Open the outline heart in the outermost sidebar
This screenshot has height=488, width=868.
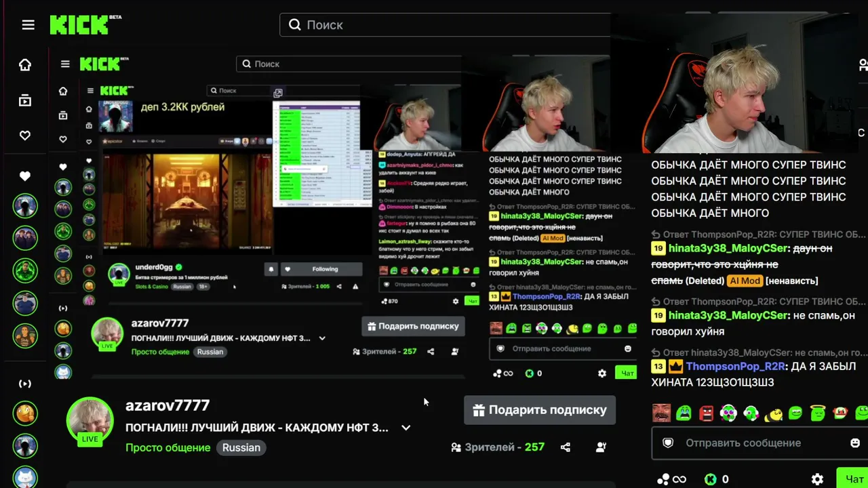pos(25,136)
